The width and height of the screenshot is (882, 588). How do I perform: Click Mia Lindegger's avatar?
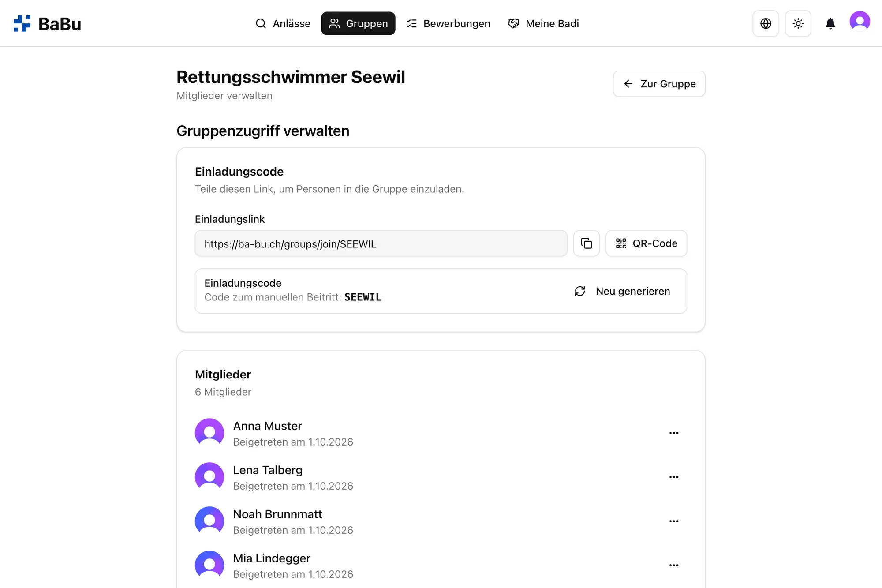point(209,565)
